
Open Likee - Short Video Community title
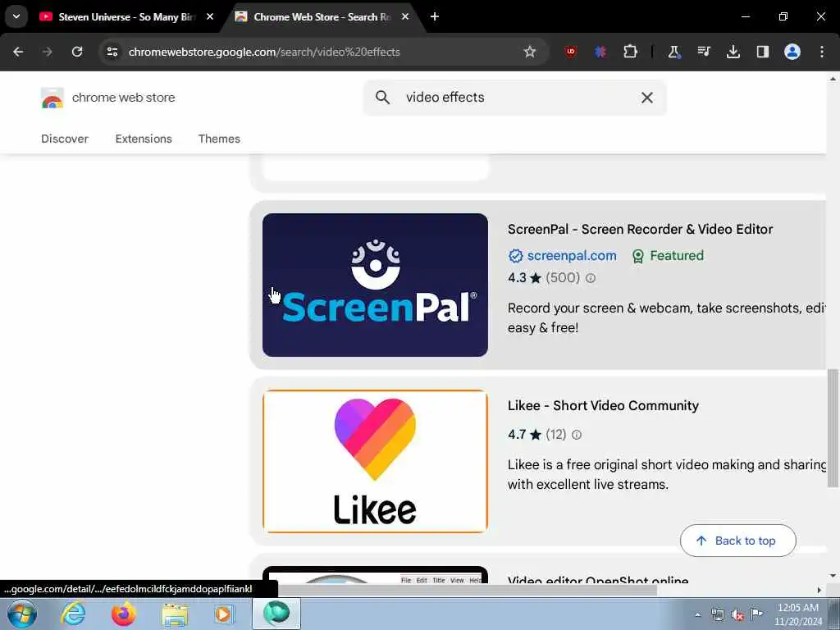(x=603, y=405)
